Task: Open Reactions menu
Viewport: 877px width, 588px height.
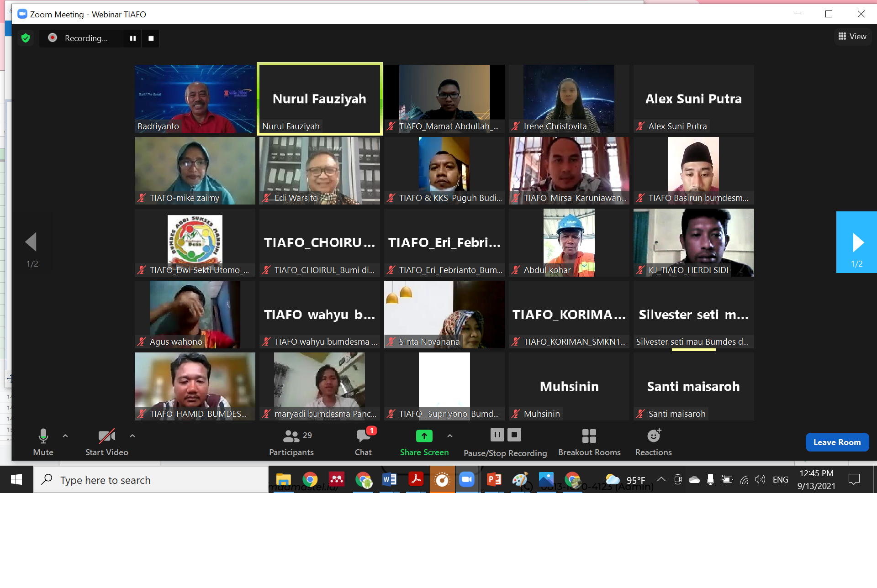Action: pyautogui.click(x=654, y=442)
